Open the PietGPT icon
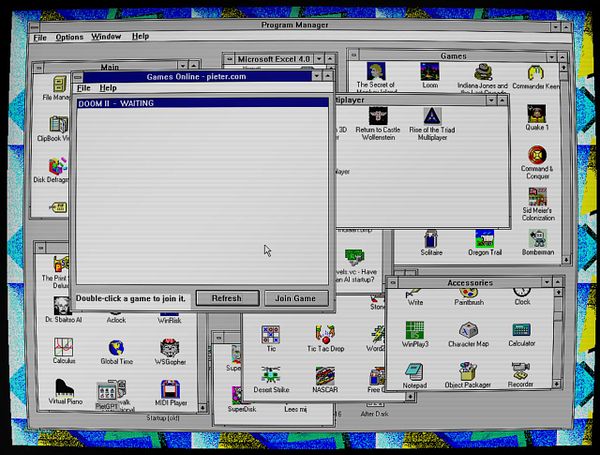The image size is (600, 455). (106, 392)
